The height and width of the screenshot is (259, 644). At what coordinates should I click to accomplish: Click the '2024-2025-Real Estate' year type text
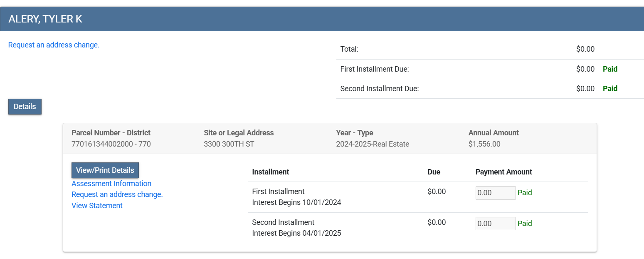point(373,144)
